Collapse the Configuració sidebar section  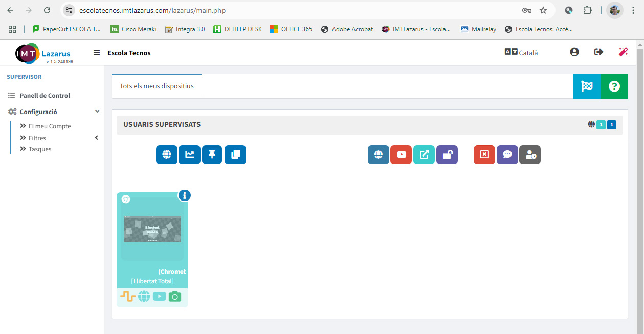click(x=54, y=112)
